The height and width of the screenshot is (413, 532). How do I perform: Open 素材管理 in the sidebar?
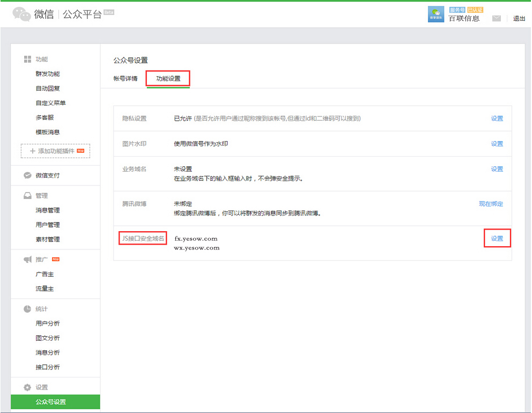(48, 239)
